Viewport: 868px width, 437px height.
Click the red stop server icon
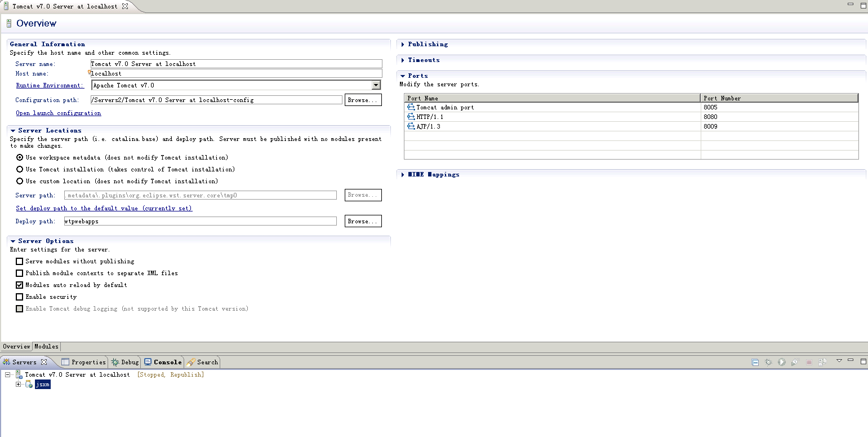809,362
